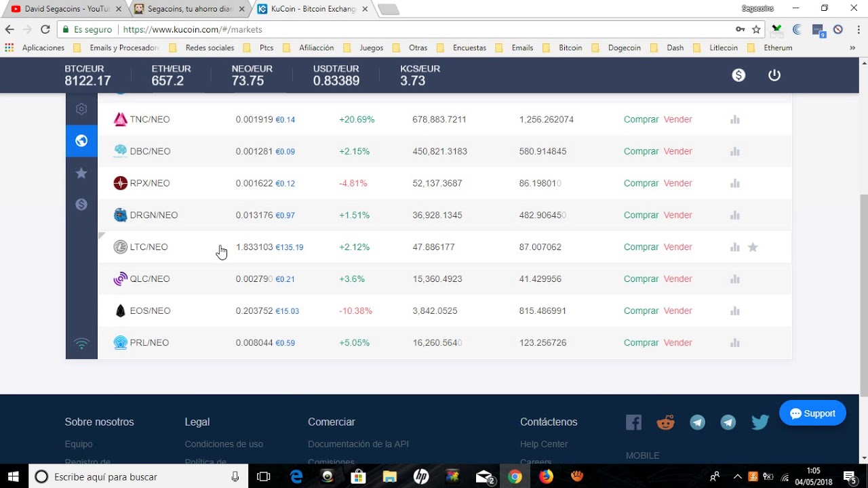
Task: Open chart icon for TNC/NEO row
Action: coord(734,119)
